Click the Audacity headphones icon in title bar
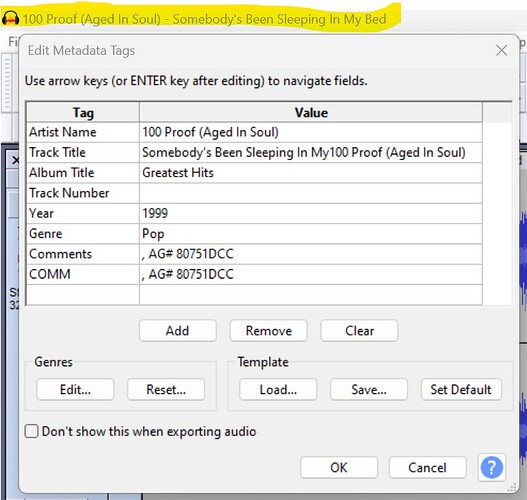Viewport: 527px width, 500px height. pos(10,18)
